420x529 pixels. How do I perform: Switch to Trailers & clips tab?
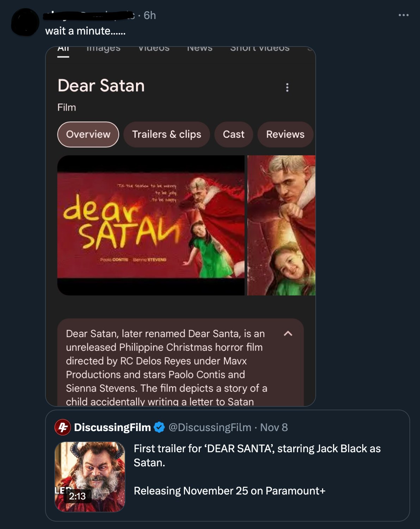coord(167,134)
